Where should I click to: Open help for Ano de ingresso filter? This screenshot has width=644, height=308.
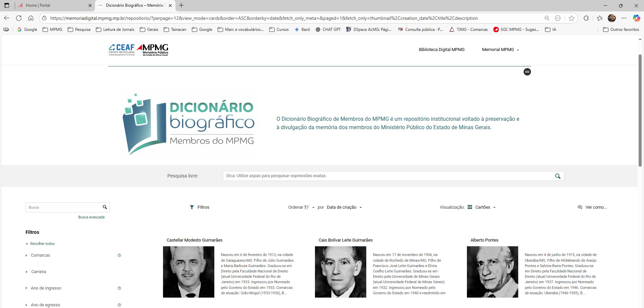tap(119, 288)
